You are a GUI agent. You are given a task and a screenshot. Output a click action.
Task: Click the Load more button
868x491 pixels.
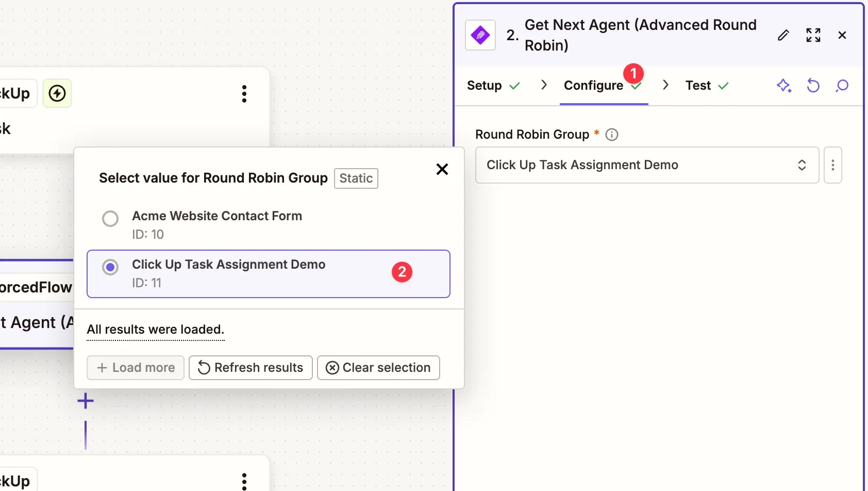(x=136, y=368)
